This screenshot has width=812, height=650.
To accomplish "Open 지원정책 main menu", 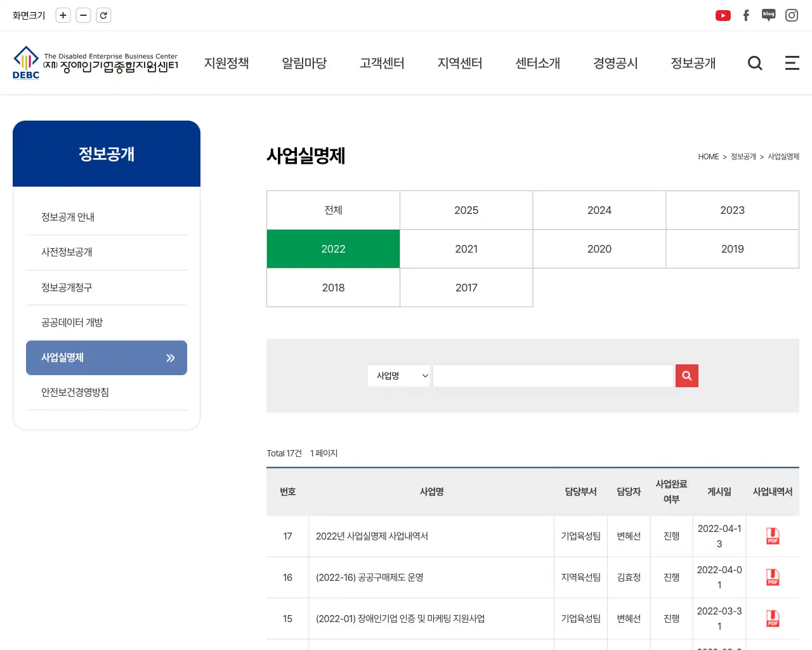I will 226,63.
